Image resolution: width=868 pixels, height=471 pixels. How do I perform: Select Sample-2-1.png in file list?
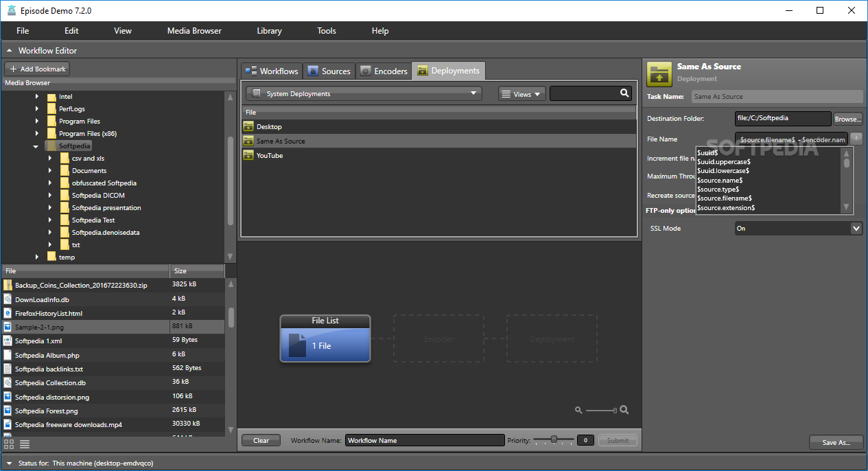(x=113, y=327)
